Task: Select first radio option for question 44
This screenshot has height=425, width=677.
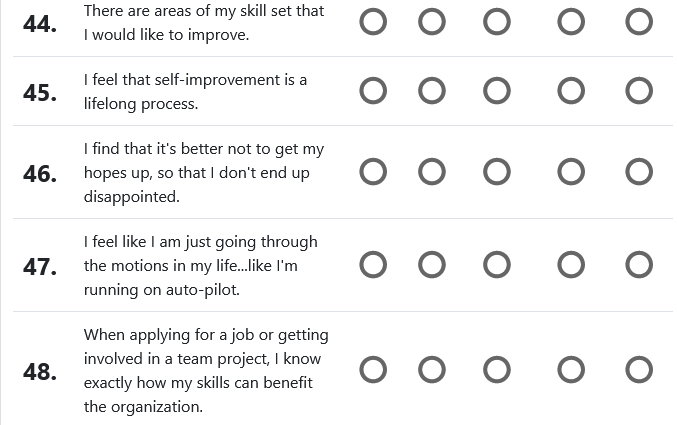Action: pos(373,22)
